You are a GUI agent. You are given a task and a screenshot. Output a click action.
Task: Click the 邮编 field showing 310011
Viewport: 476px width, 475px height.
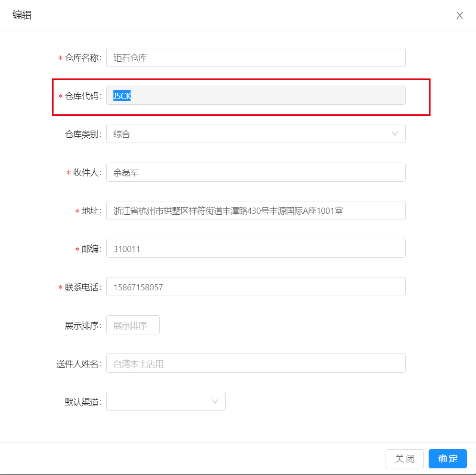point(255,248)
